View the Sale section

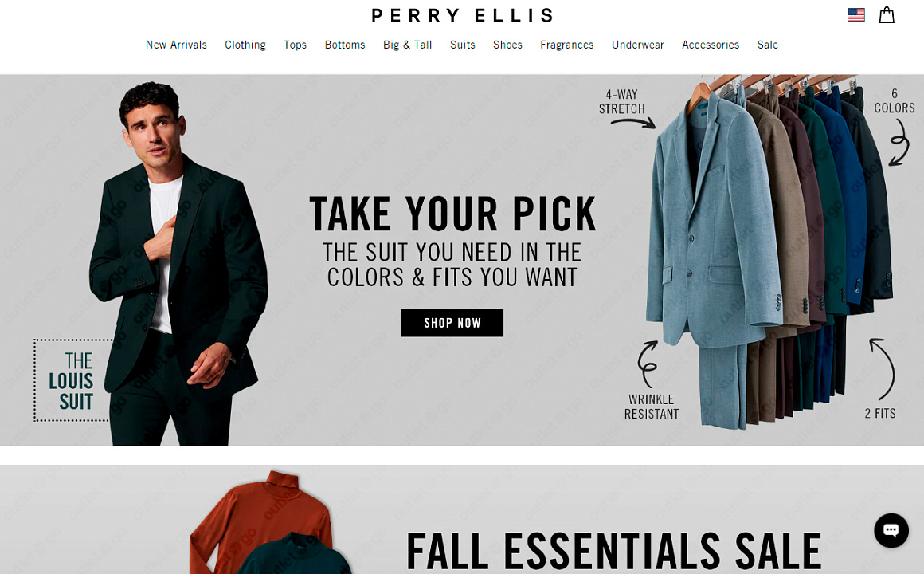click(x=767, y=45)
